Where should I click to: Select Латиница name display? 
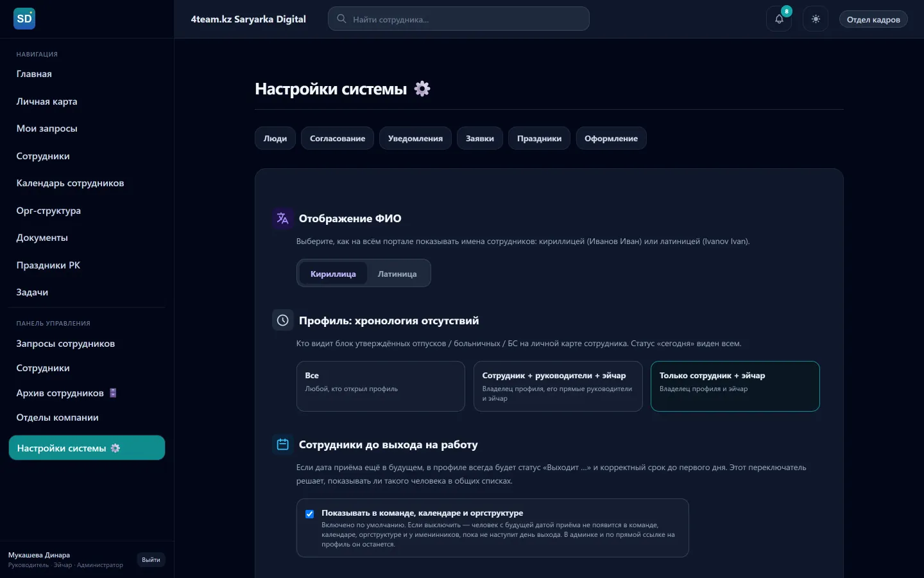(397, 274)
